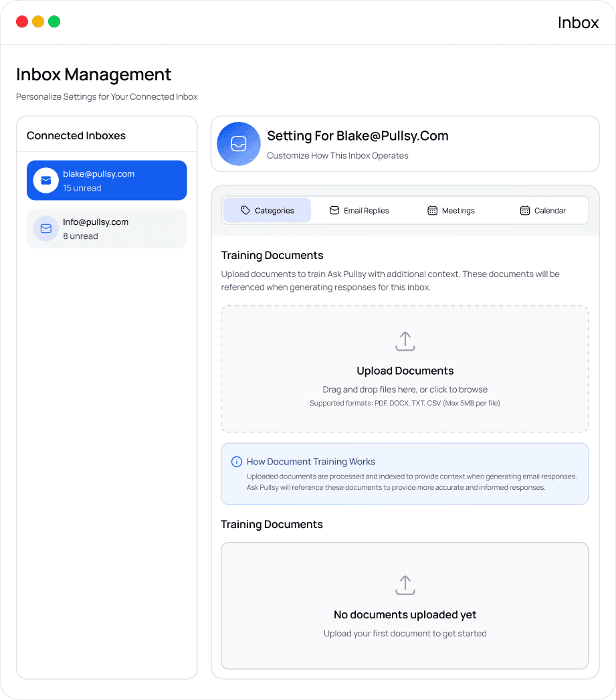Click "Drag and drop files here, or click to browse"
The image size is (616, 700).
(405, 389)
